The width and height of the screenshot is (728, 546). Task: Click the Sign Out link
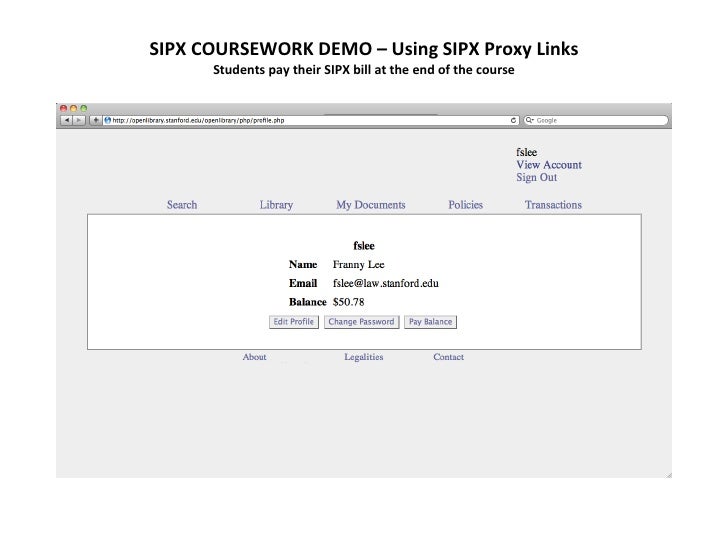pyautogui.click(x=537, y=177)
